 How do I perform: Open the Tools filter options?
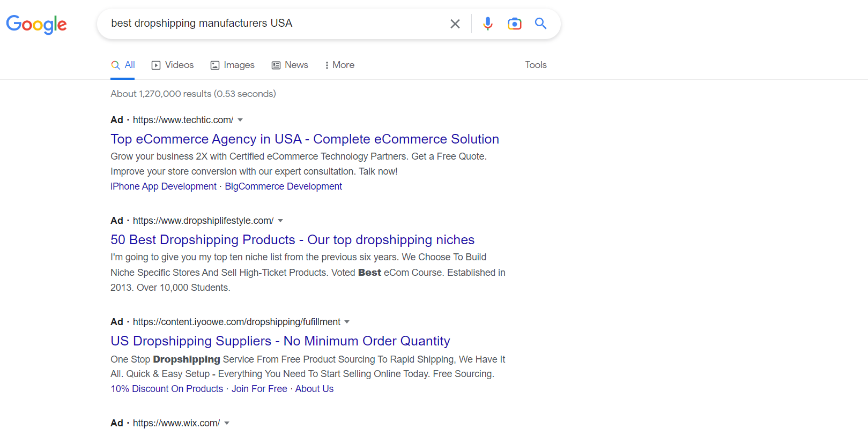pyautogui.click(x=536, y=65)
